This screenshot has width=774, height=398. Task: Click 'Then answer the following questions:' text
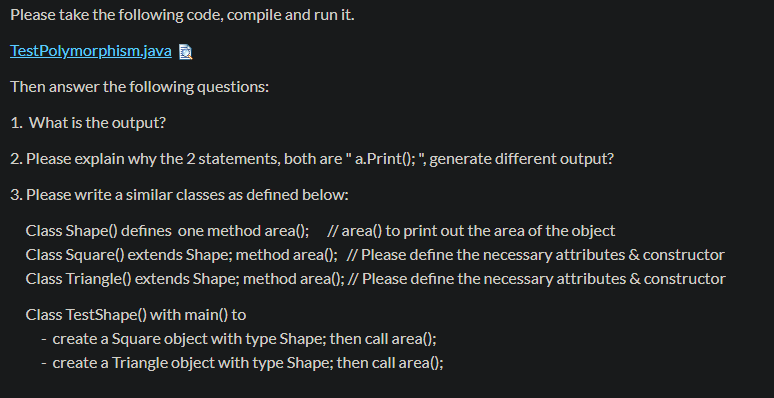pyautogui.click(x=140, y=87)
